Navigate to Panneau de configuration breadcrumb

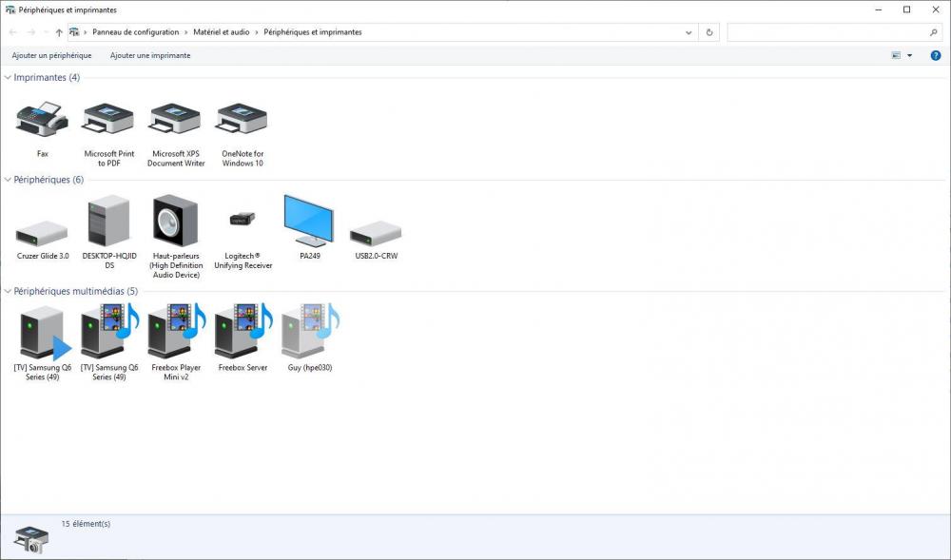point(135,32)
